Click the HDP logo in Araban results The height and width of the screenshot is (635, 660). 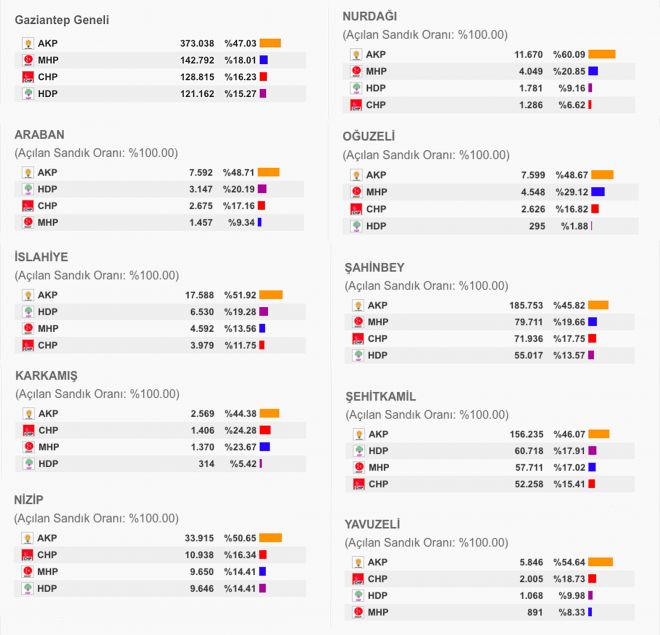click(28, 189)
